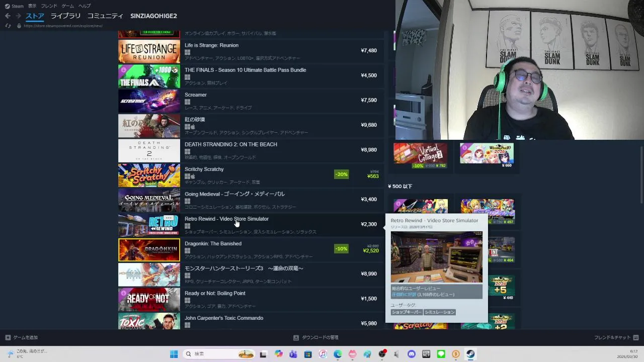The image size is (644, 362).
Task: Open Life is Strange: Reunion thumbnail
Action: [149, 51]
